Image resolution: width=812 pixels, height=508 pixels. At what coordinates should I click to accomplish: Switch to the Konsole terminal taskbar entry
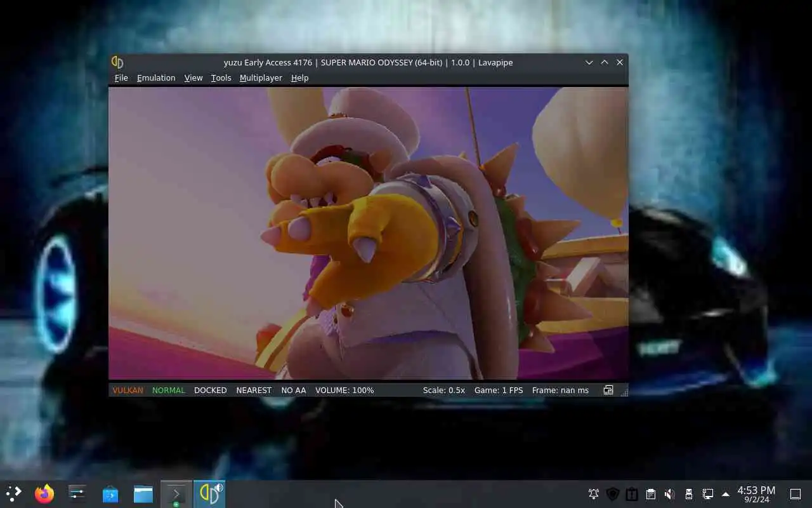click(x=176, y=493)
